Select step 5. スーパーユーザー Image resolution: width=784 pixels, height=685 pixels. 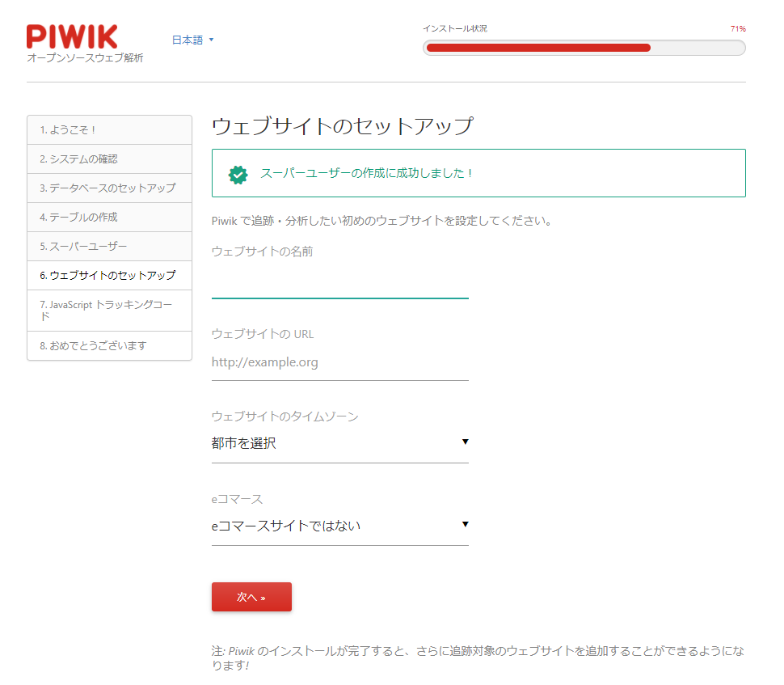click(x=109, y=246)
